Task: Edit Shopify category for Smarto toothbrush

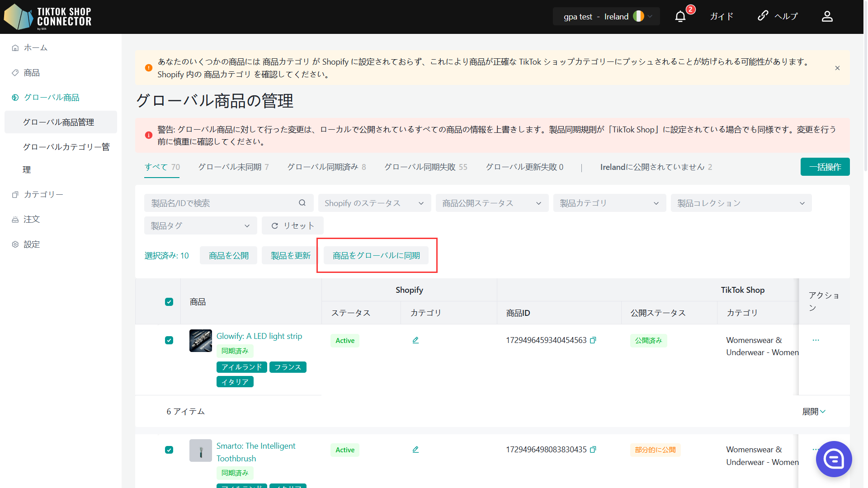Action: (x=415, y=450)
